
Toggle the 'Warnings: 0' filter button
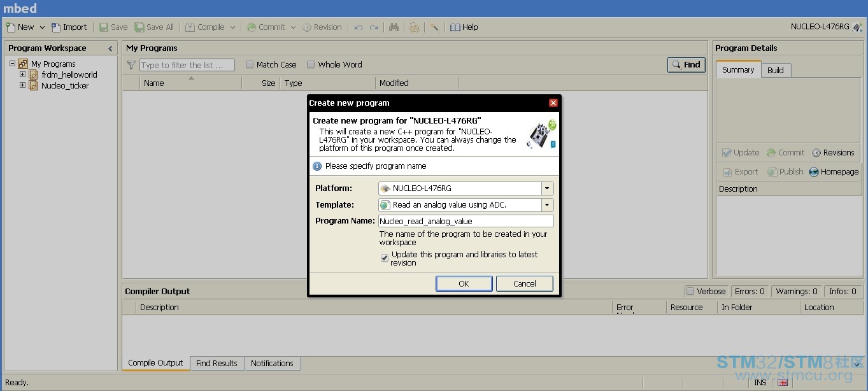(x=796, y=291)
